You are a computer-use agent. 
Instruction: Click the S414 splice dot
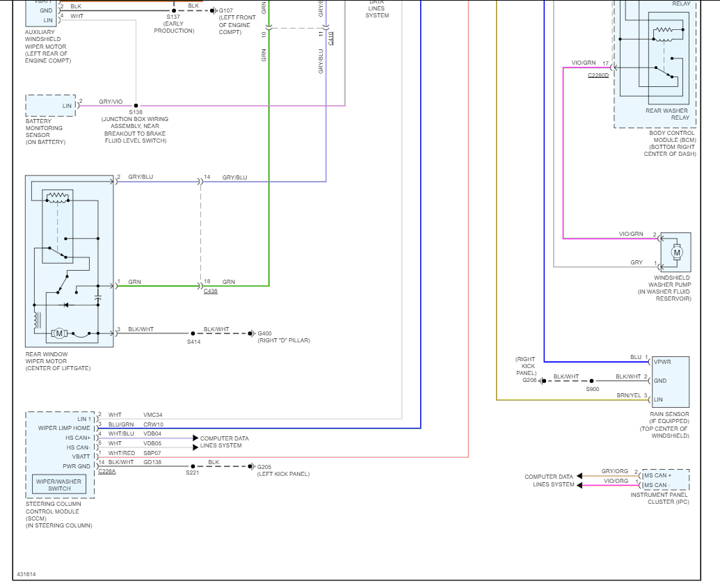click(x=193, y=333)
